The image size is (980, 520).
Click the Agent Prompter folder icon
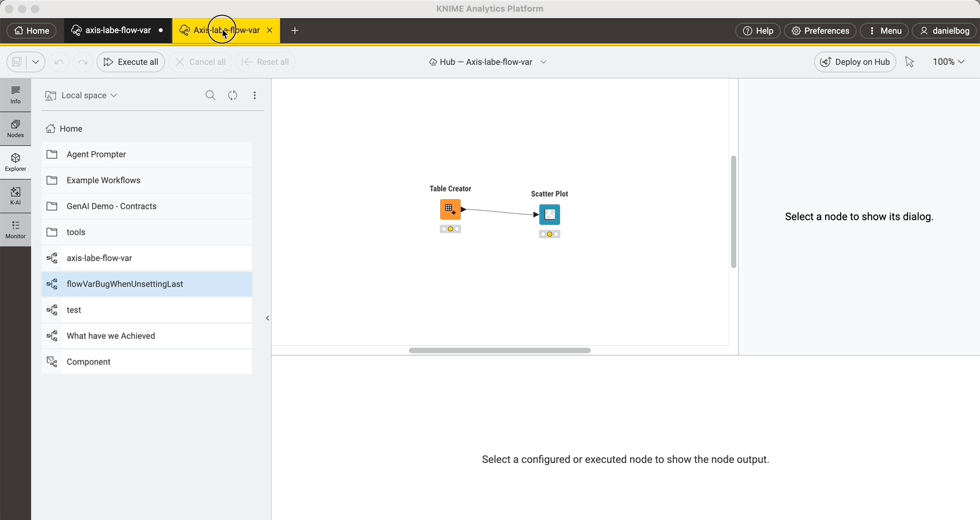tap(52, 154)
